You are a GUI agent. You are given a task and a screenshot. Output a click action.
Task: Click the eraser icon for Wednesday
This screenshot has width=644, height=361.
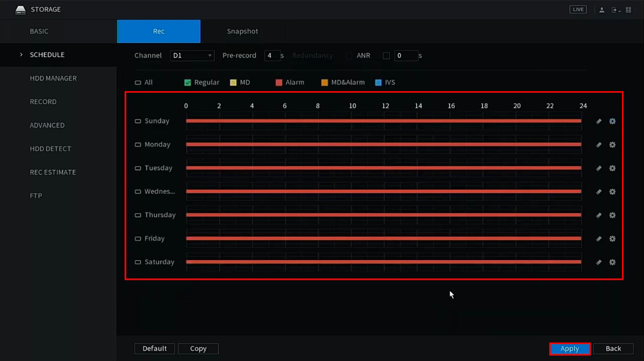(x=598, y=192)
